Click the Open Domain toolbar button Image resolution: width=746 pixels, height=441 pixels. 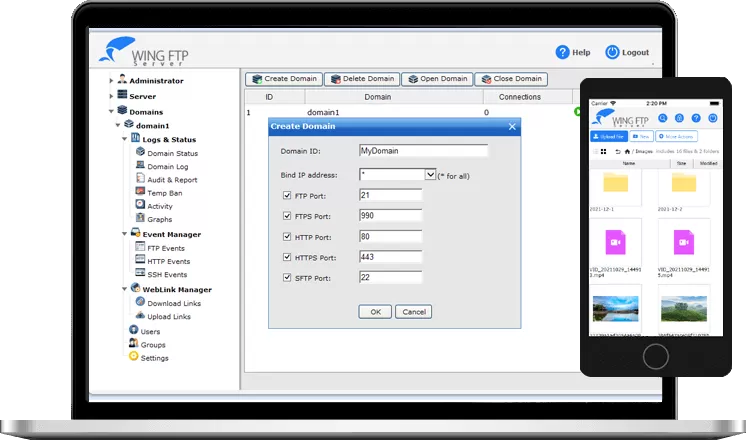click(437, 79)
